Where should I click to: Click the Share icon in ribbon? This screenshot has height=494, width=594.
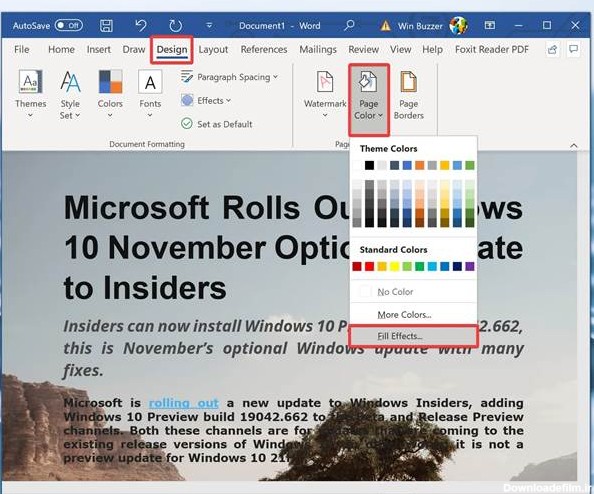(552, 50)
